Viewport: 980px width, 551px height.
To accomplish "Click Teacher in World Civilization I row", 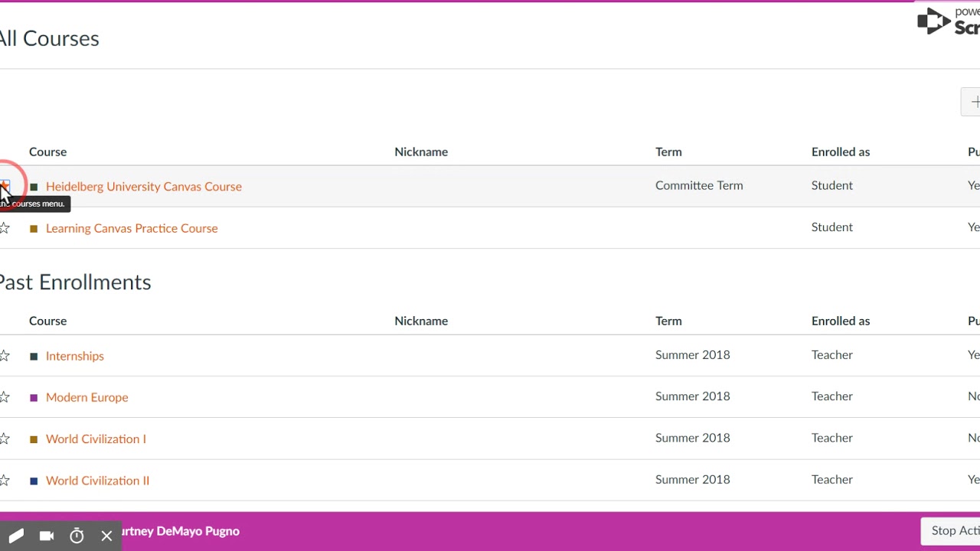I will [832, 438].
